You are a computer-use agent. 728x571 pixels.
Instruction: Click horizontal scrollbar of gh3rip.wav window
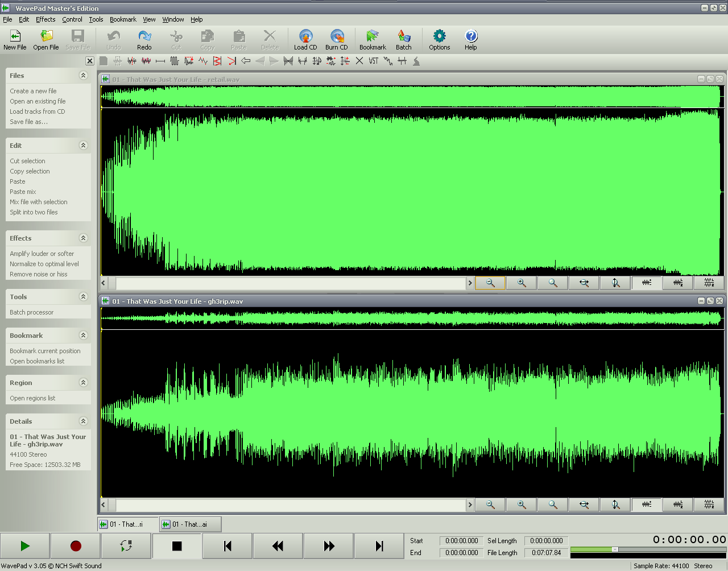pyautogui.click(x=287, y=504)
